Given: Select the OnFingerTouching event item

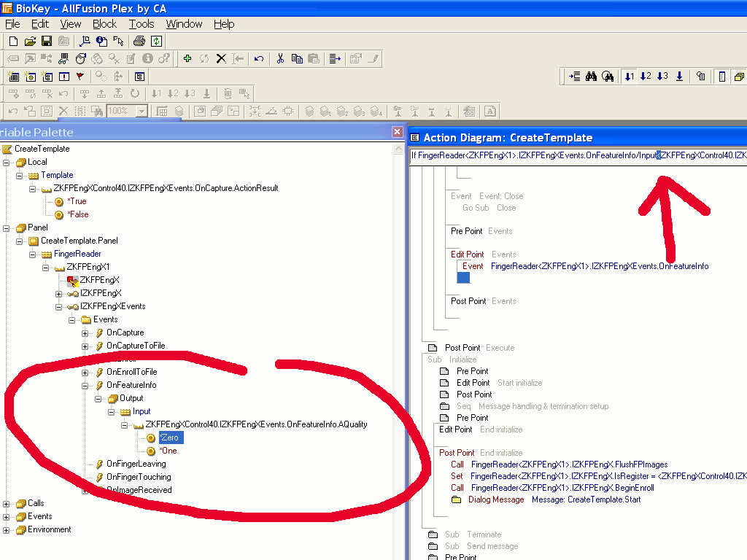Looking at the screenshot, I should 138,477.
